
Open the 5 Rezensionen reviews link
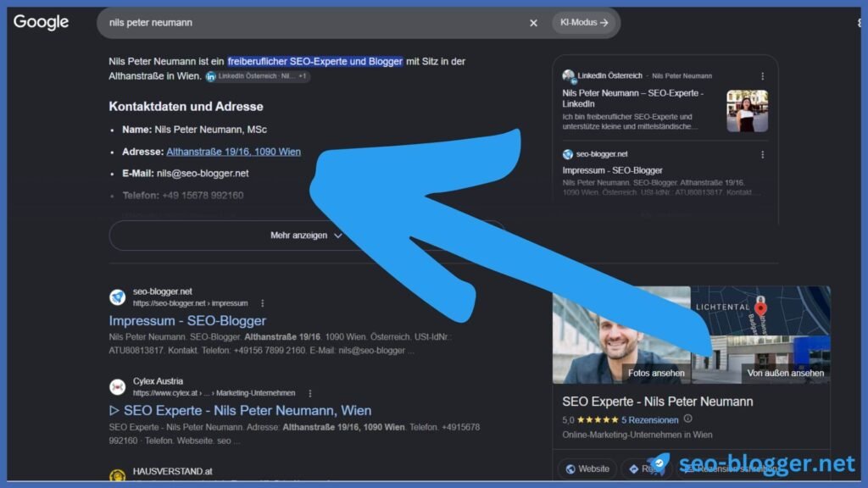point(649,420)
